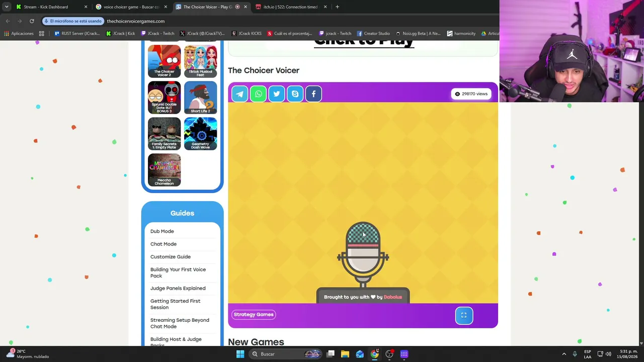Open the Outlook mail app in taskbar
Viewport: 644px width, 362px height.
pyautogui.click(x=360, y=354)
